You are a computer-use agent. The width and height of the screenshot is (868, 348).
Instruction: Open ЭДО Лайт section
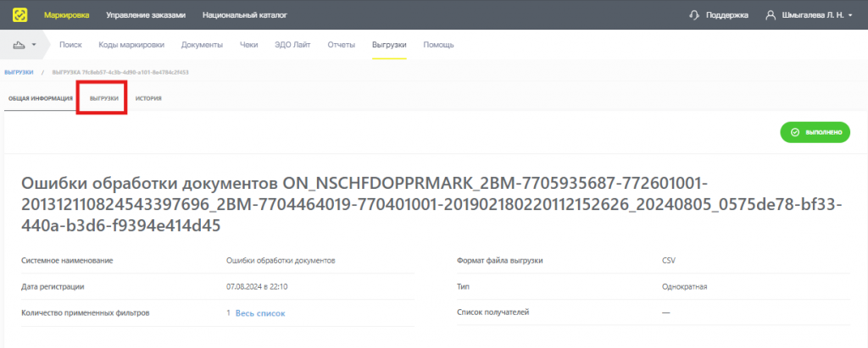(x=292, y=45)
